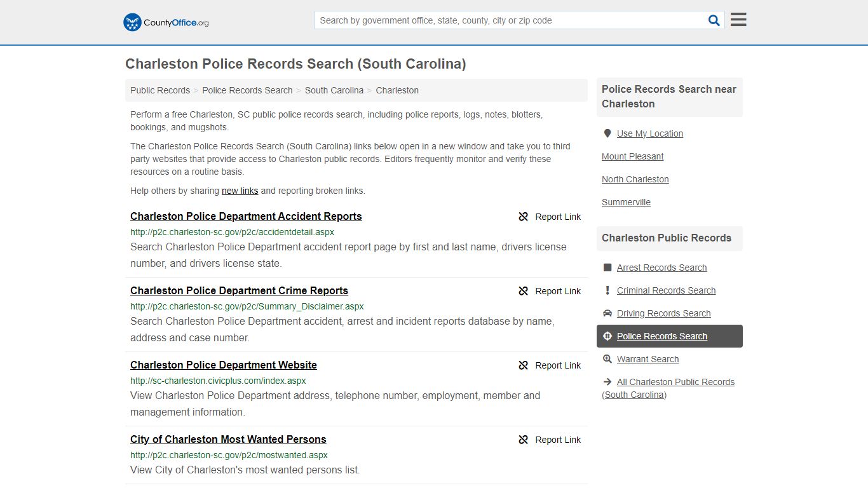
Task: Report Link for Accident Reports entry
Action: tap(558, 217)
